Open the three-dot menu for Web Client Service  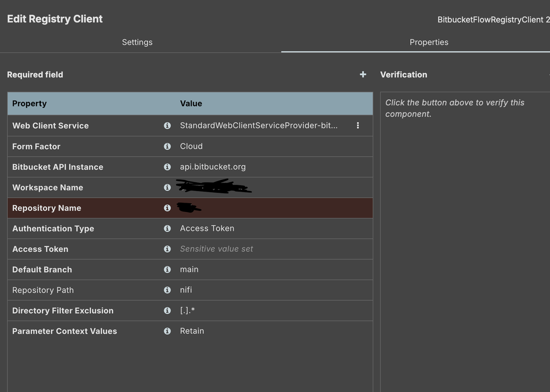pyautogui.click(x=358, y=126)
